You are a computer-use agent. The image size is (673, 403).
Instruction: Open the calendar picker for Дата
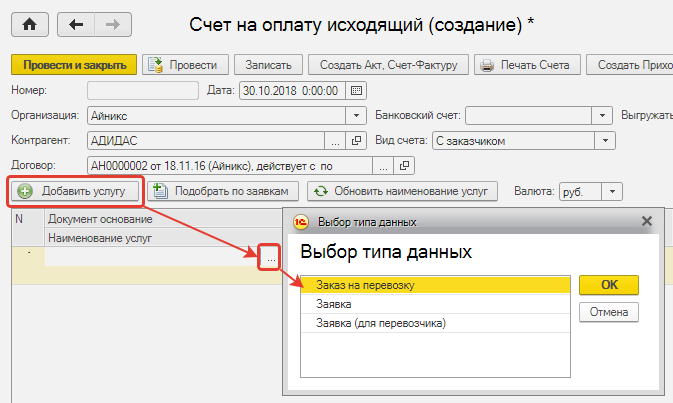[356, 91]
